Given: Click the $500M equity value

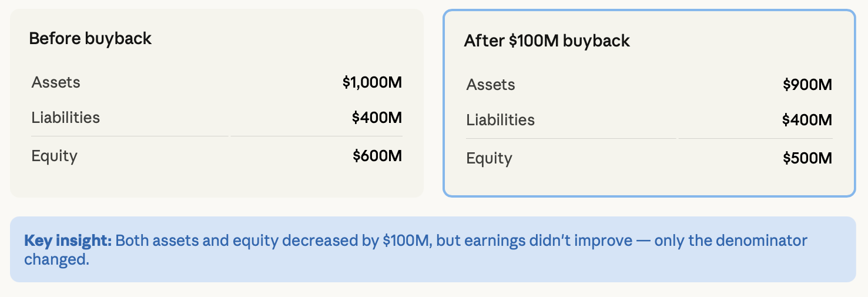Looking at the screenshot, I should pyautogui.click(x=807, y=158).
